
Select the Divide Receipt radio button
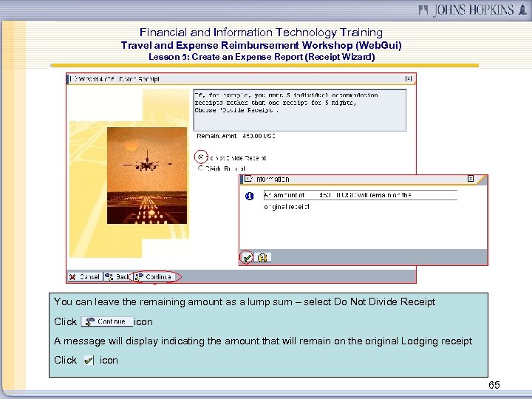click(x=200, y=168)
